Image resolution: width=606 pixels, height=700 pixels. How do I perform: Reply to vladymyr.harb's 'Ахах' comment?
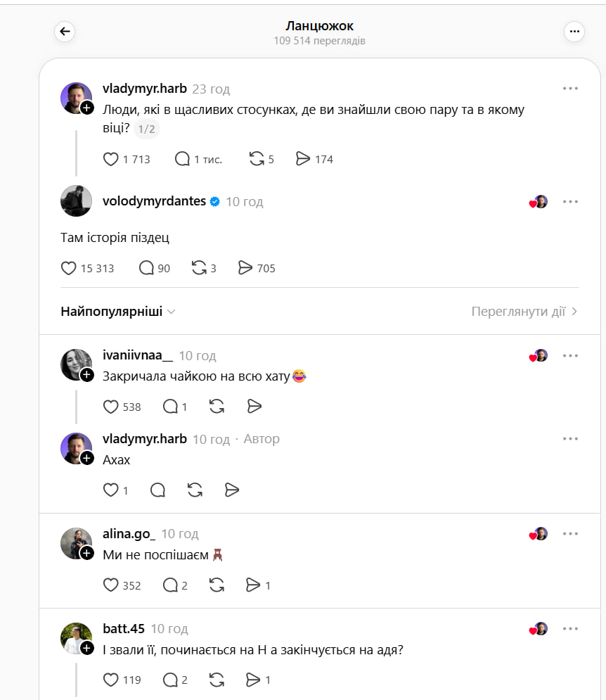(157, 490)
